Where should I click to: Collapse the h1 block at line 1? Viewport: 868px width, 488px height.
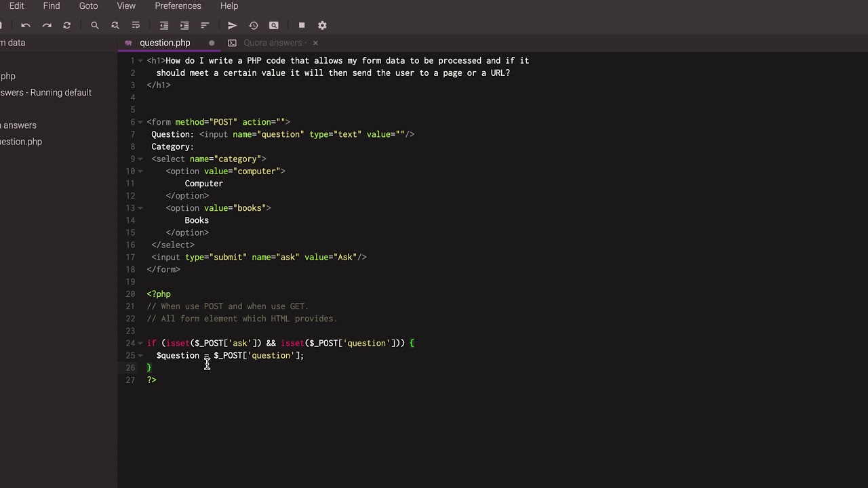tap(140, 61)
